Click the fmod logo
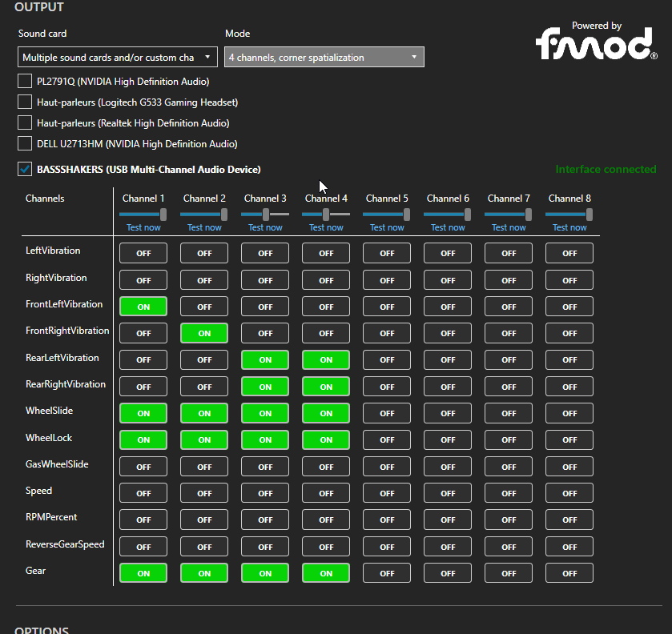The image size is (672, 634). click(x=596, y=44)
